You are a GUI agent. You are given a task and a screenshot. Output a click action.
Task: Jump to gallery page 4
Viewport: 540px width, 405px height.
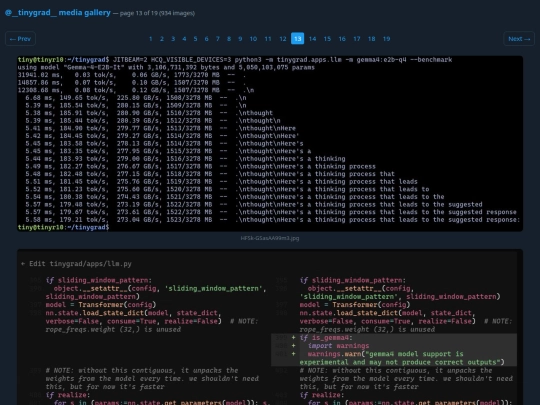point(184,39)
